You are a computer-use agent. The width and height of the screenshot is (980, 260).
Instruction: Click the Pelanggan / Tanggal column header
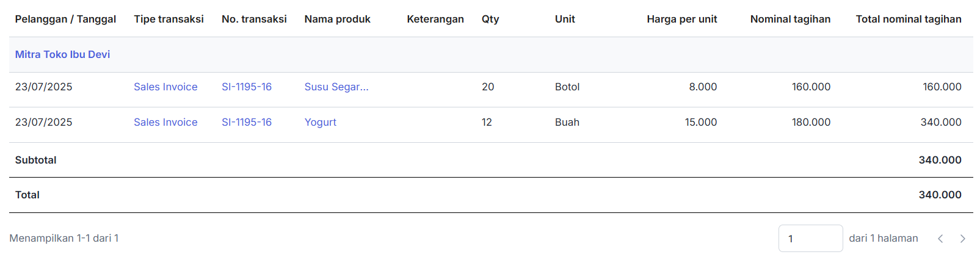(65, 19)
